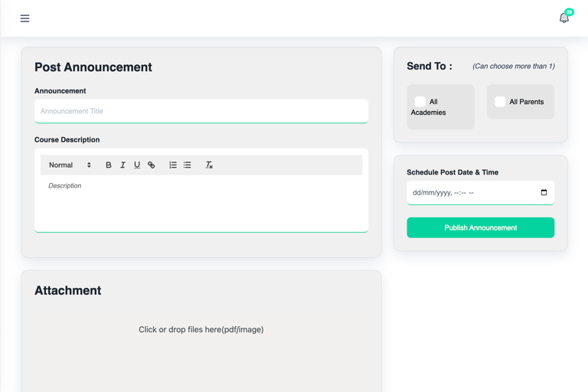The width and height of the screenshot is (588, 392).
Task: Open the hamburger menu
Action: [x=24, y=18]
